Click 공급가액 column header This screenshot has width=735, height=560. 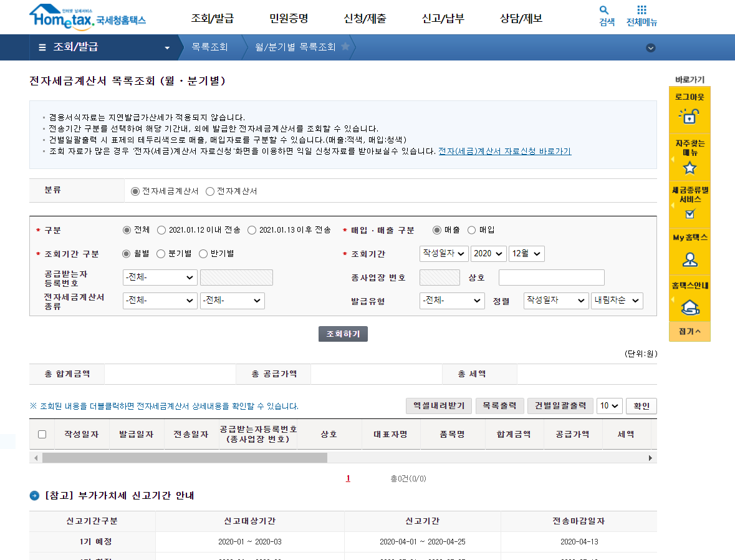coord(572,434)
